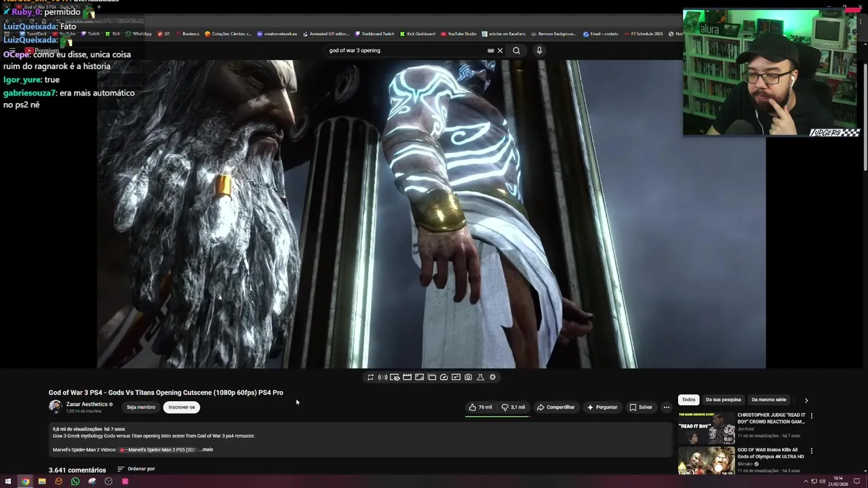The width and height of the screenshot is (868, 488).
Task: Show more filter chips with right chevron
Action: click(x=806, y=401)
